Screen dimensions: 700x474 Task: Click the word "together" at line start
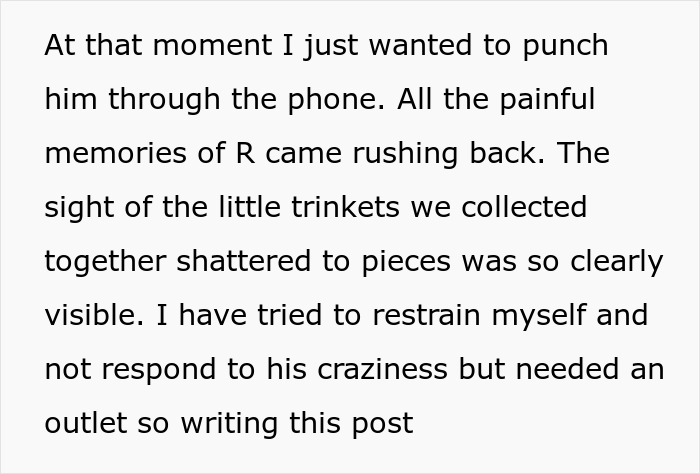(x=105, y=262)
